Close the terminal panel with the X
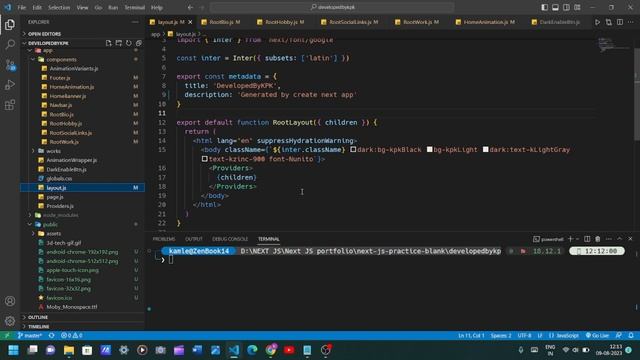This screenshot has height=360, width=640. 630,239
